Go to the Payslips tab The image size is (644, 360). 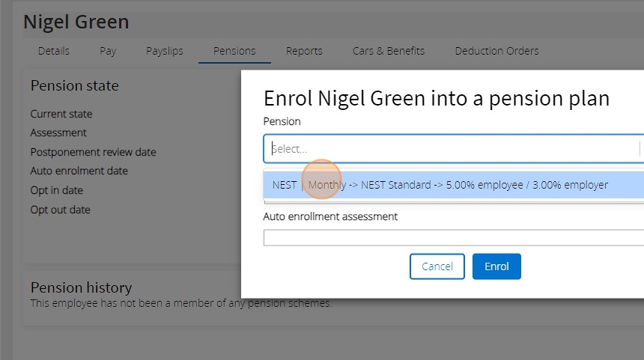click(165, 51)
